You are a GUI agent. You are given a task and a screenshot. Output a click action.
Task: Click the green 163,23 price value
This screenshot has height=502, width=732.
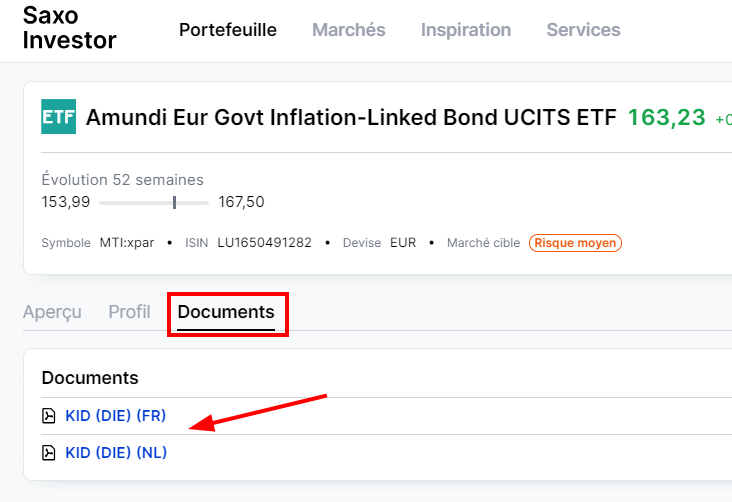666,117
